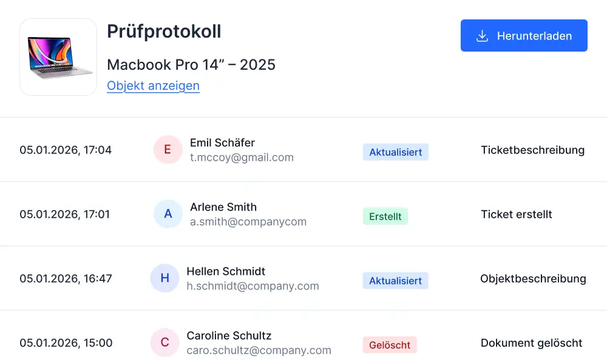
Task: Select the 'Ticket erstellt' entry
Action: tap(517, 214)
